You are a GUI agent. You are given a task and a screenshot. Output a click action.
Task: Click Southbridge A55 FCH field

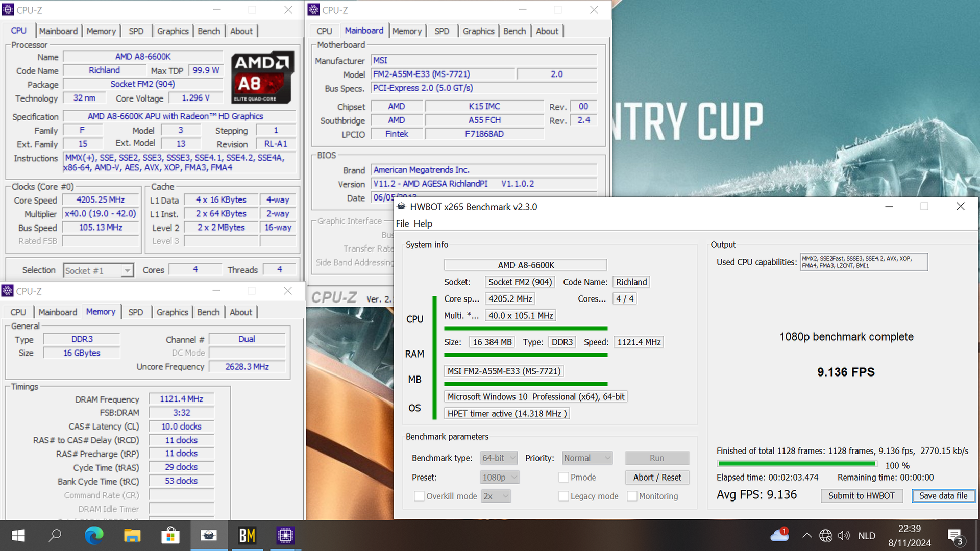[484, 120]
